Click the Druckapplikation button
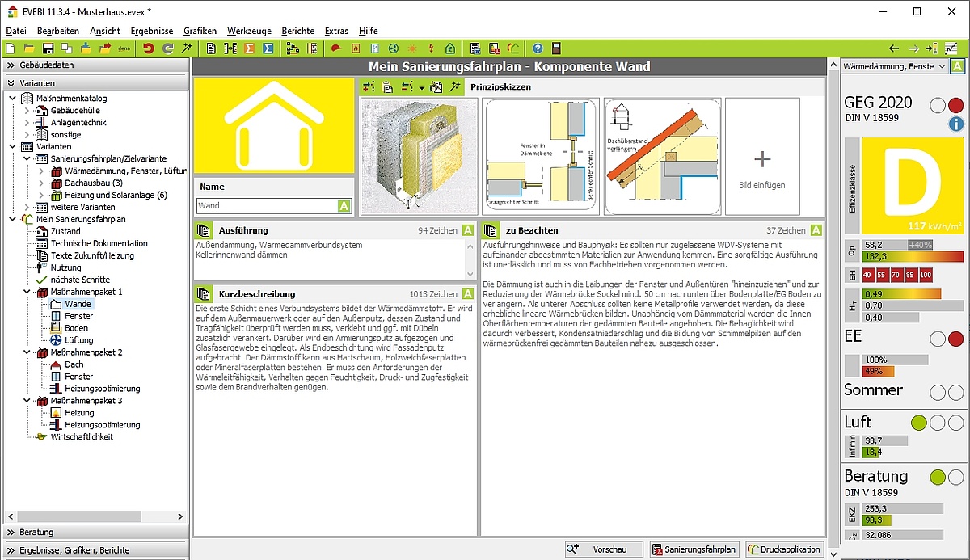970x560 pixels. click(x=784, y=549)
